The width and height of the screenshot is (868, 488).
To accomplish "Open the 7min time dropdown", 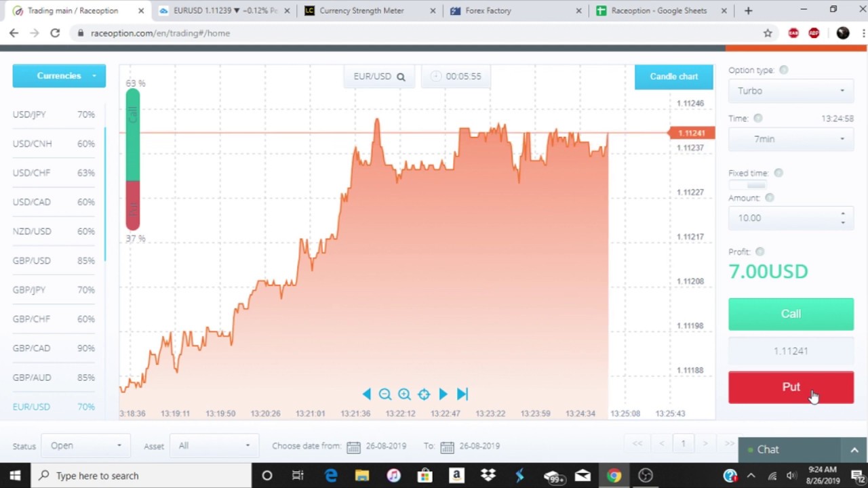I will click(x=791, y=139).
